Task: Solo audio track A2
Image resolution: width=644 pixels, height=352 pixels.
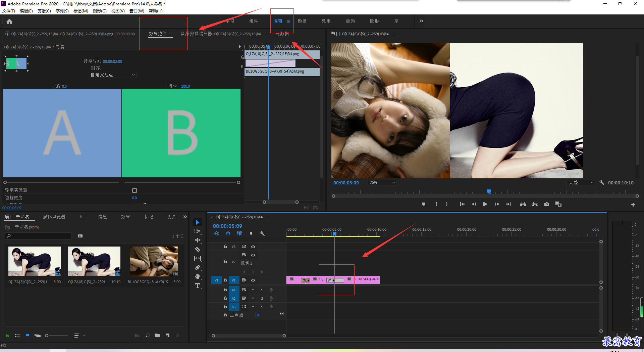Action: [262, 298]
